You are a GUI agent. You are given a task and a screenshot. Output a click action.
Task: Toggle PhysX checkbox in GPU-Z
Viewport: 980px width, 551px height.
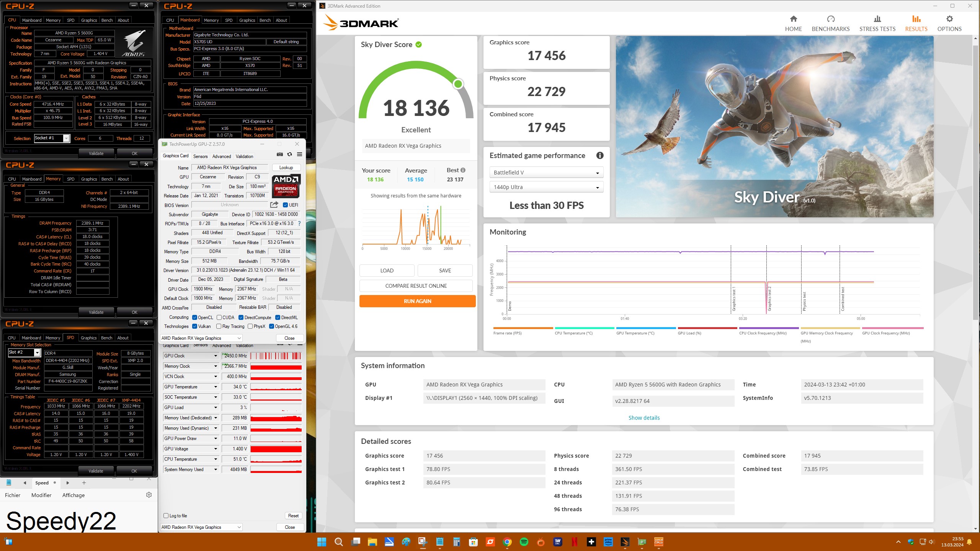pos(250,326)
